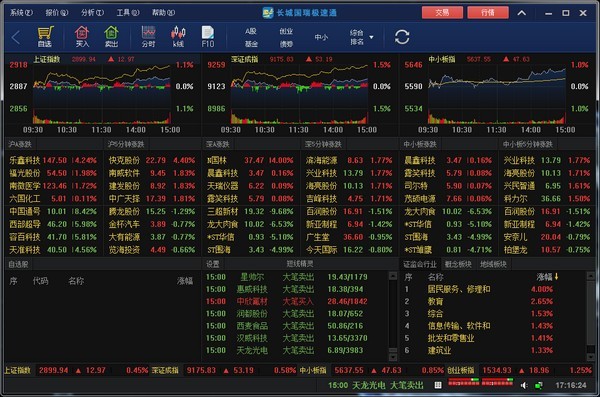600x397 pixels.
Task: Open the 系统 menu
Action: (x=21, y=13)
